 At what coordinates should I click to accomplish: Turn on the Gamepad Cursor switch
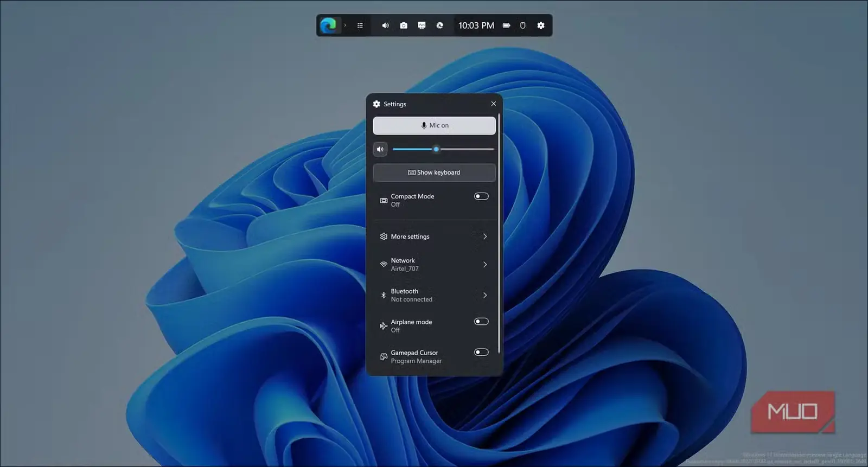point(481,353)
